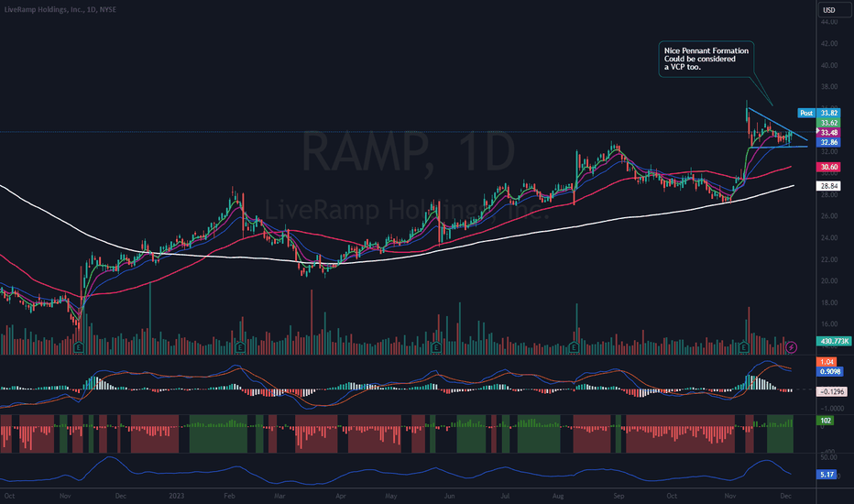
Task: Click the magenta 33.48 price label
Action: (x=828, y=132)
